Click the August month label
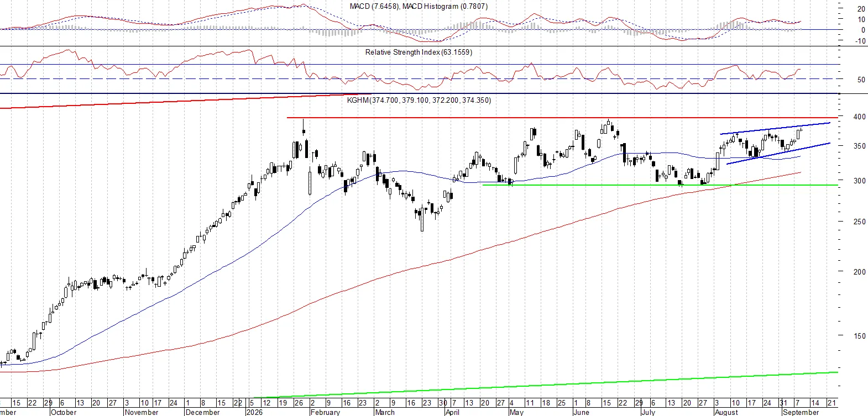The width and height of the screenshot is (868, 416). click(726, 412)
